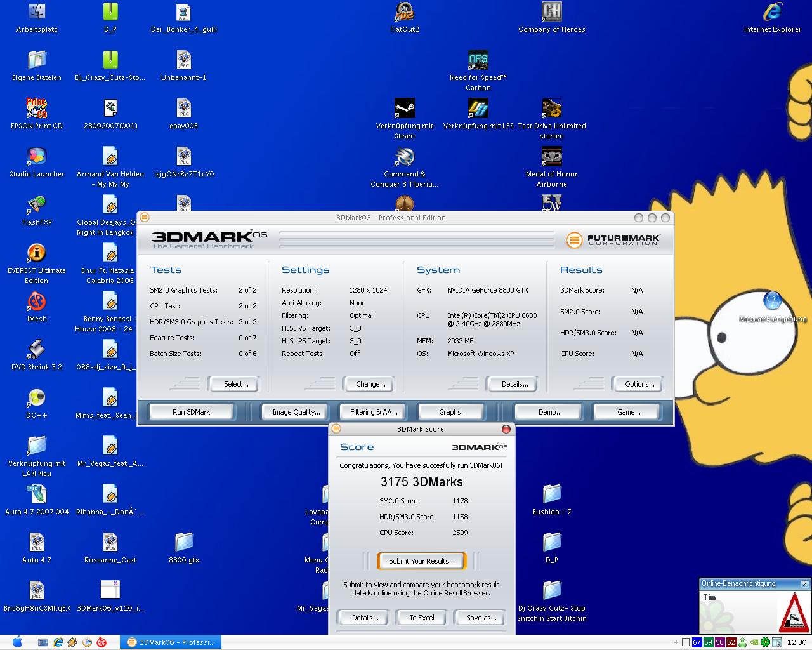Click the Futuremark Corporation logo
The width and height of the screenshot is (812, 650).
click(613, 240)
